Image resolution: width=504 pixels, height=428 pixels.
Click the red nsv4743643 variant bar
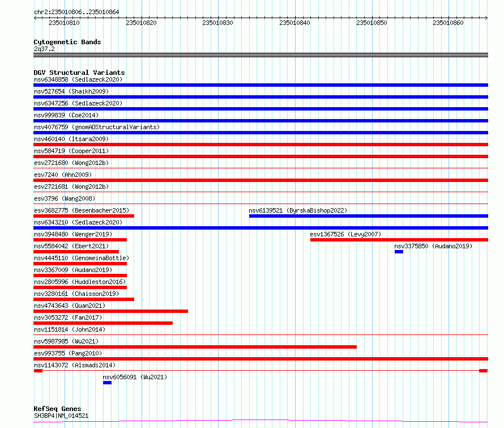point(110,311)
